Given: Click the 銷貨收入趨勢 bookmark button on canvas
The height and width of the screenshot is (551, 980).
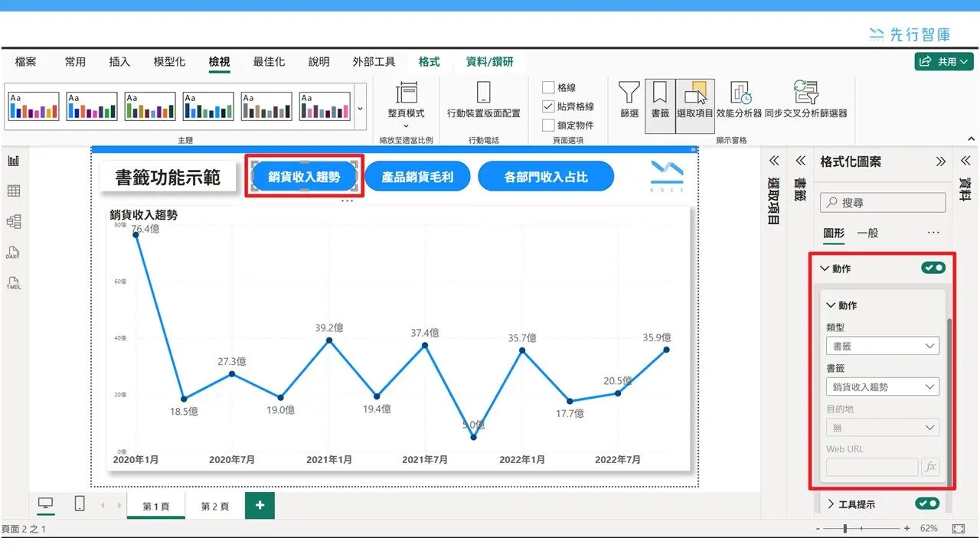Looking at the screenshot, I should [x=304, y=177].
